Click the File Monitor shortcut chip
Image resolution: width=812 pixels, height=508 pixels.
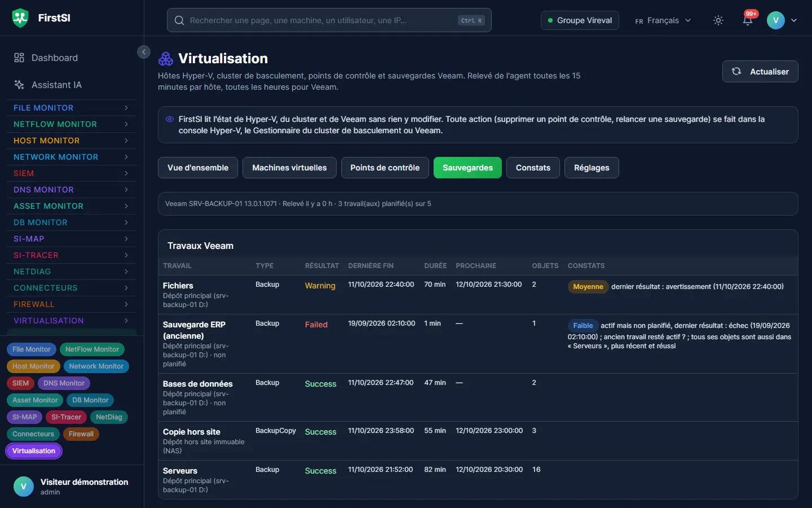pos(32,349)
